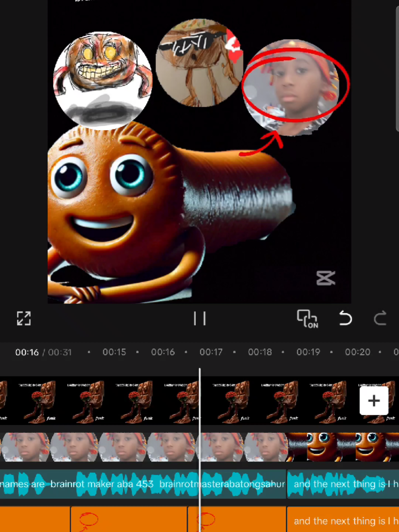Jump to 00:15 mark on ruler
This screenshot has width=399, height=532.
coord(114,352)
